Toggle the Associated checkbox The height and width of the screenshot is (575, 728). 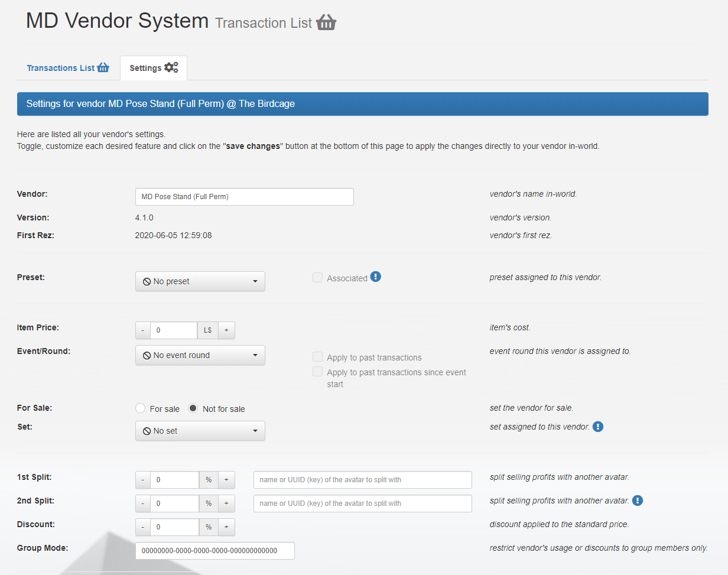(x=318, y=278)
